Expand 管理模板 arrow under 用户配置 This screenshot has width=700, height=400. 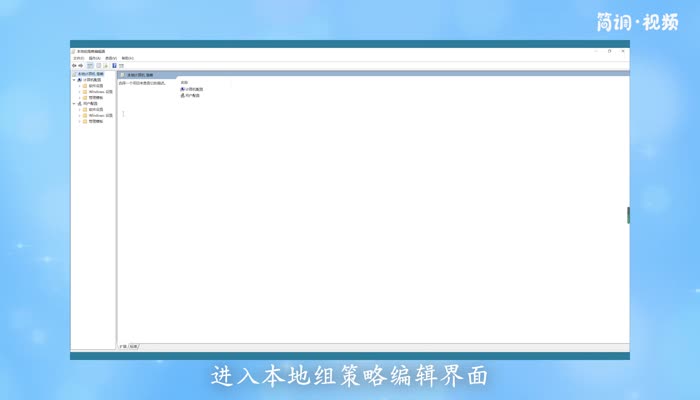point(80,121)
